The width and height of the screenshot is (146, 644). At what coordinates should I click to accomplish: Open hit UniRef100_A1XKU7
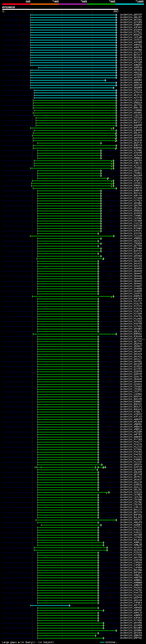131,548
